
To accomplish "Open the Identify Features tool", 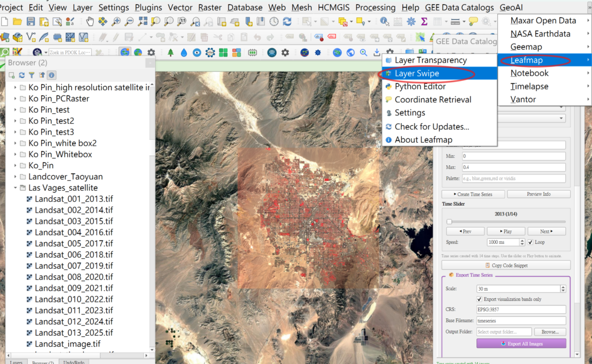I will 384,21.
